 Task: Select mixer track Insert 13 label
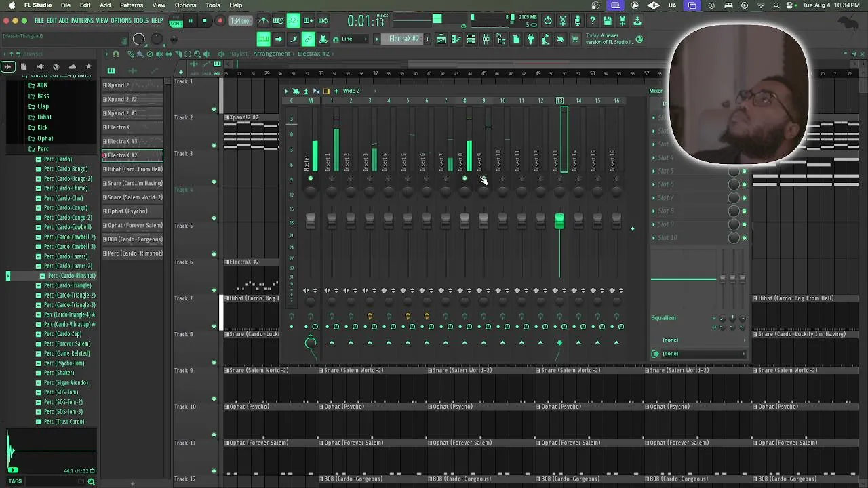click(x=555, y=161)
